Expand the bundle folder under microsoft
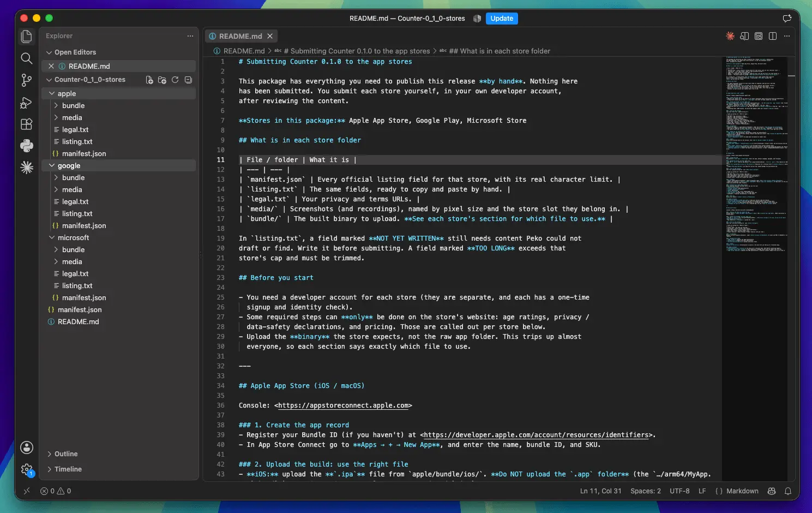Image resolution: width=812 pixels, height=513 pixels. pyautogui.click(x=56, y=250)
